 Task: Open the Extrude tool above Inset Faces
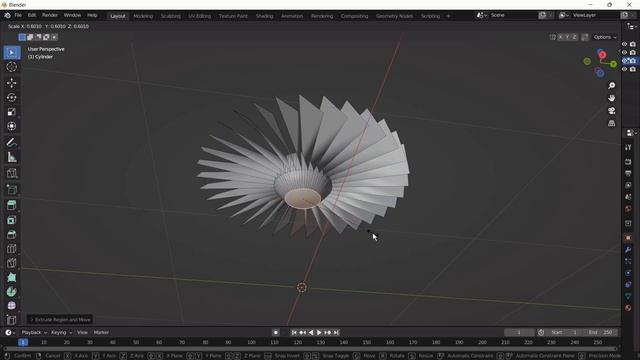[x=12, y=205]
